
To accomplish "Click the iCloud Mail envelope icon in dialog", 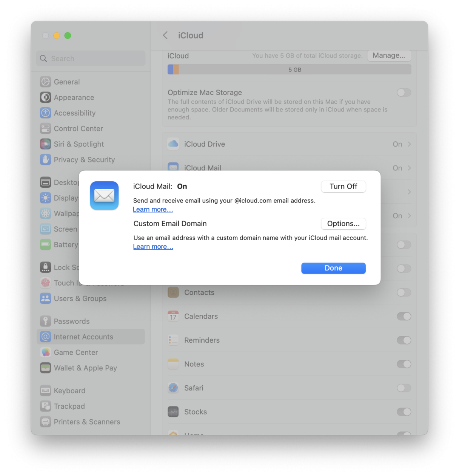I will (104, 196).
